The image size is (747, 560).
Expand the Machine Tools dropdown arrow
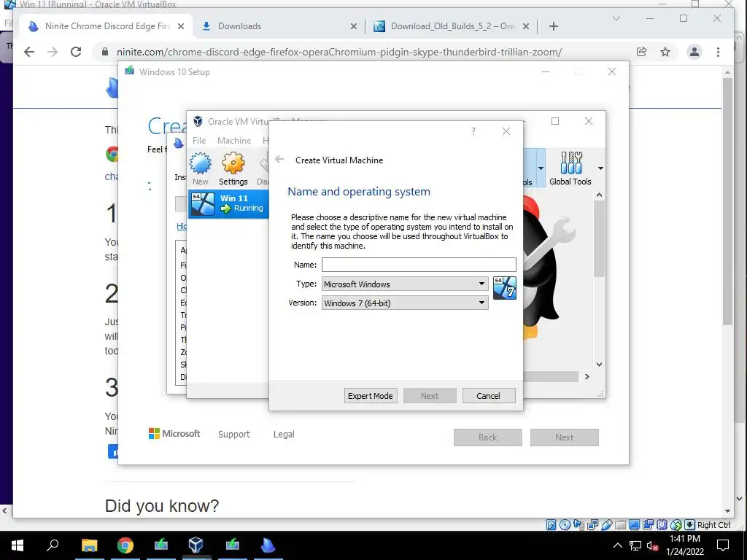pos(541,168)
